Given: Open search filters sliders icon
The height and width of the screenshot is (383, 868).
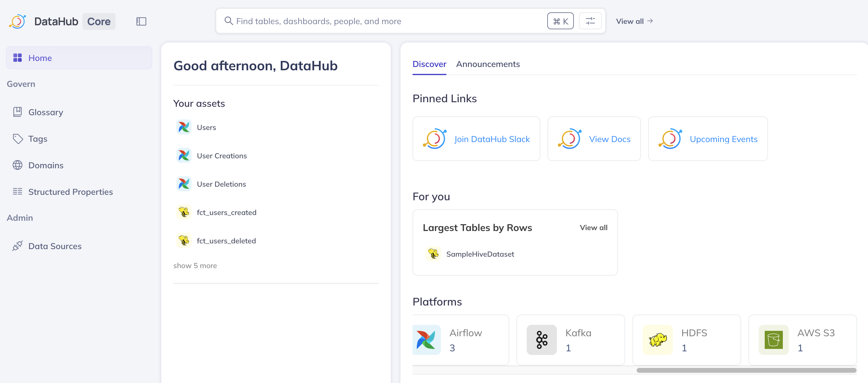Looking at the screenshot, I should coord(590,21).
